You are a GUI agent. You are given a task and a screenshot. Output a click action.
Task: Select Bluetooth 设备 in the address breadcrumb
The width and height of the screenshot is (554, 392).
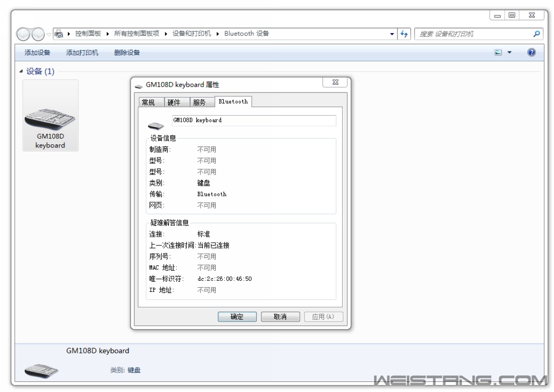point(247,34)
